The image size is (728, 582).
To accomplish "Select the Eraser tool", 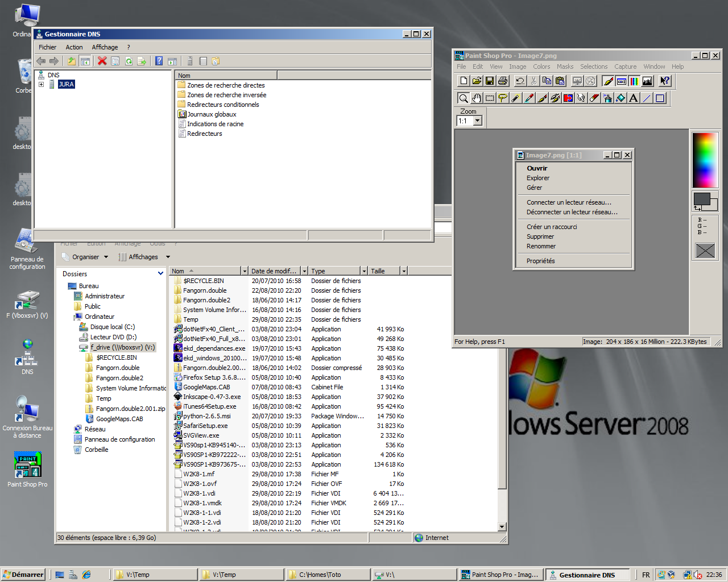I will click(x=594, y=98).
